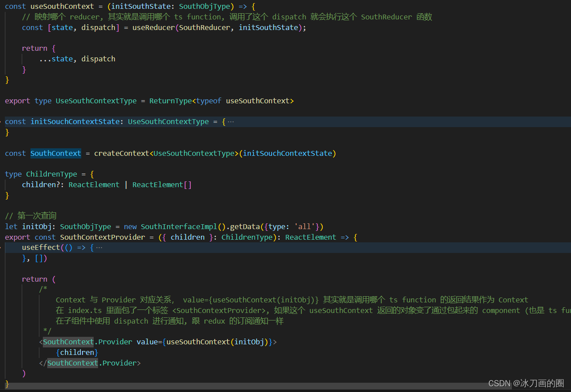Click the typeof keyword

click(209, 101)
